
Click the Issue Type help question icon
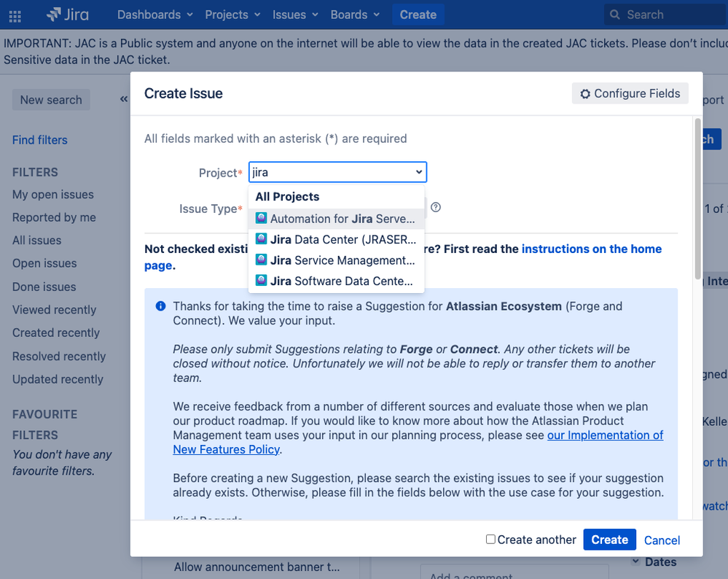click(x=436, y=207)
